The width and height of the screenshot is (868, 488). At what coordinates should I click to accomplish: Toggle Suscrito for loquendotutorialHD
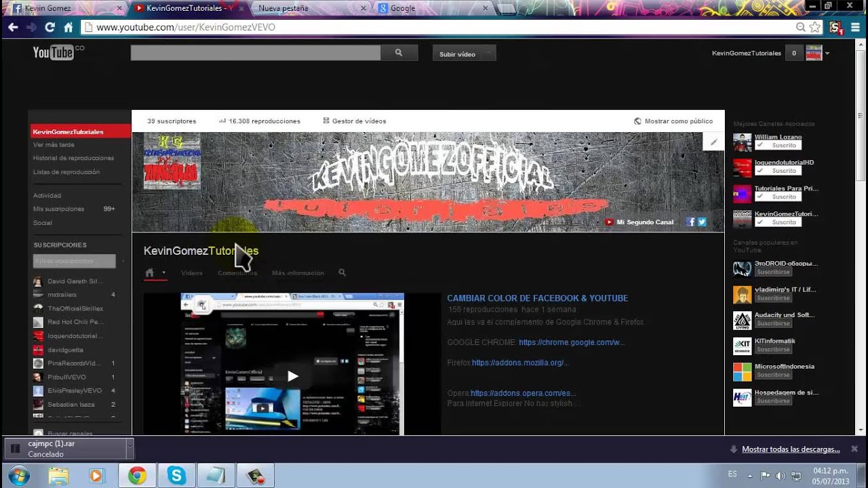(778, 171)
